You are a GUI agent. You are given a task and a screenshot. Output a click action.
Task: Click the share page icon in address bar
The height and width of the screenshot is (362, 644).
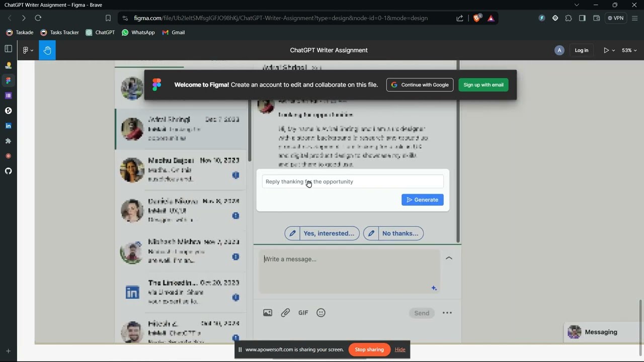click(x=460, y=18)
